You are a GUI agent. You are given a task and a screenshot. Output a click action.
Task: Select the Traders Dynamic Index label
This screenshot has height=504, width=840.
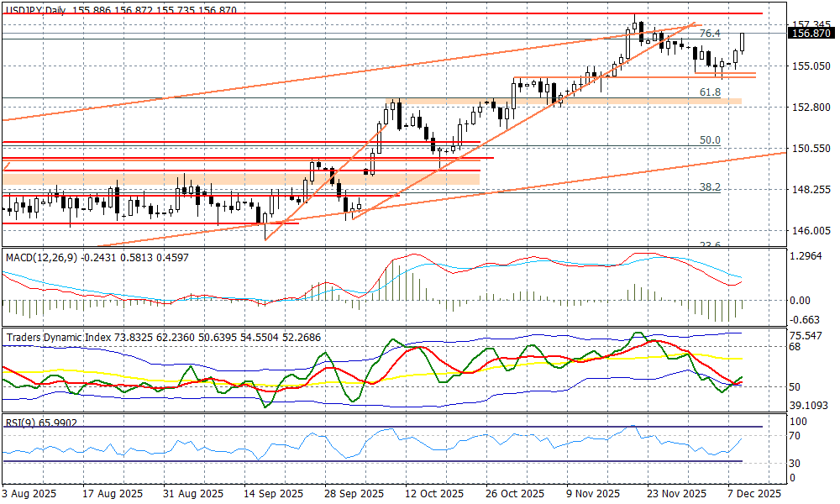pyautogui.click(x=59, y=337)
